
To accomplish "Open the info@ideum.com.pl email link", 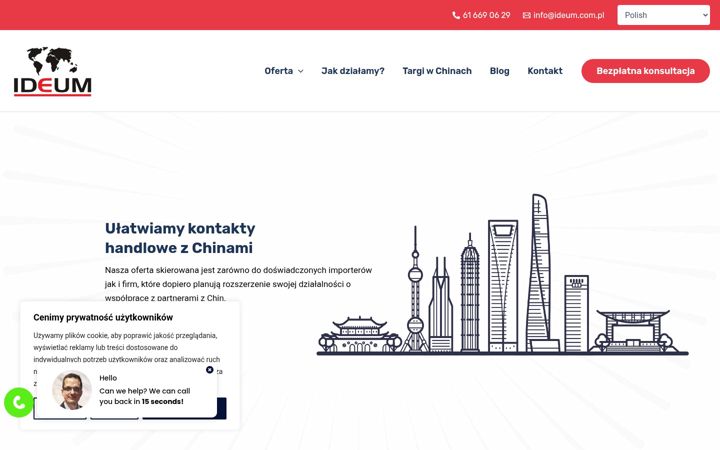I will point(568,15).
